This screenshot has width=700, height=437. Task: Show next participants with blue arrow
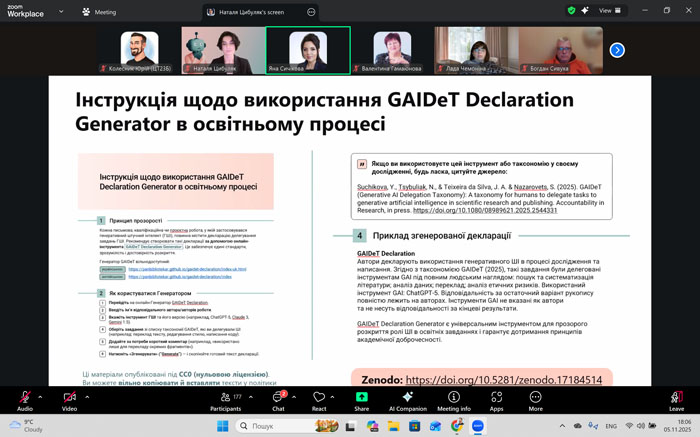(617, 50)
